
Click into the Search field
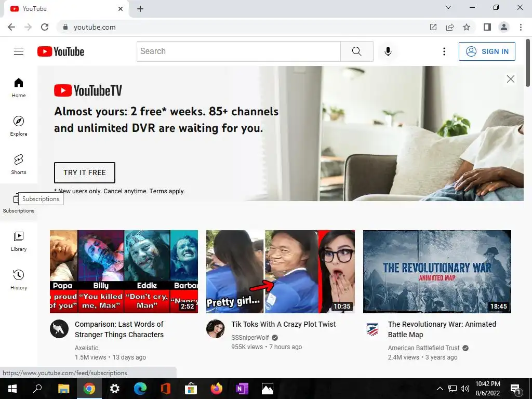click(x=238, y=51)
